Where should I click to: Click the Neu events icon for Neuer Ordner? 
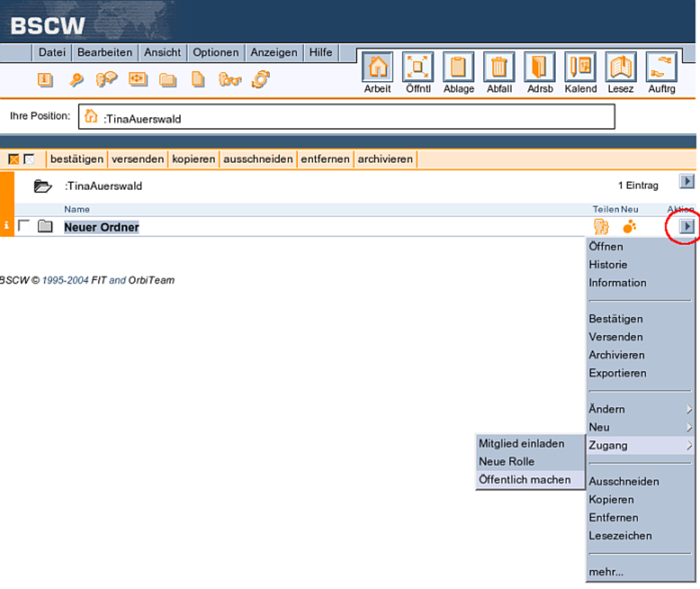tap(630, 226)
